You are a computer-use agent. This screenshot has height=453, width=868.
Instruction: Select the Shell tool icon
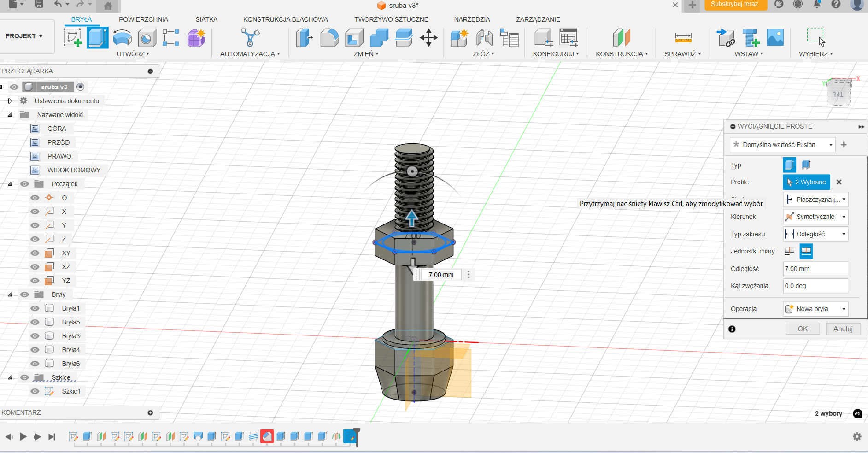(x=354, y=38)
